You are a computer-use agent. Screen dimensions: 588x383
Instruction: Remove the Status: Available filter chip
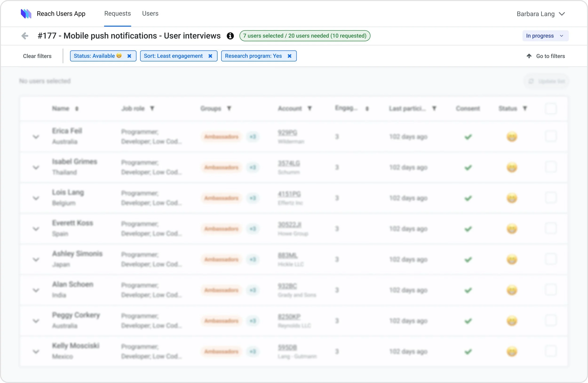tap(129, 56)
